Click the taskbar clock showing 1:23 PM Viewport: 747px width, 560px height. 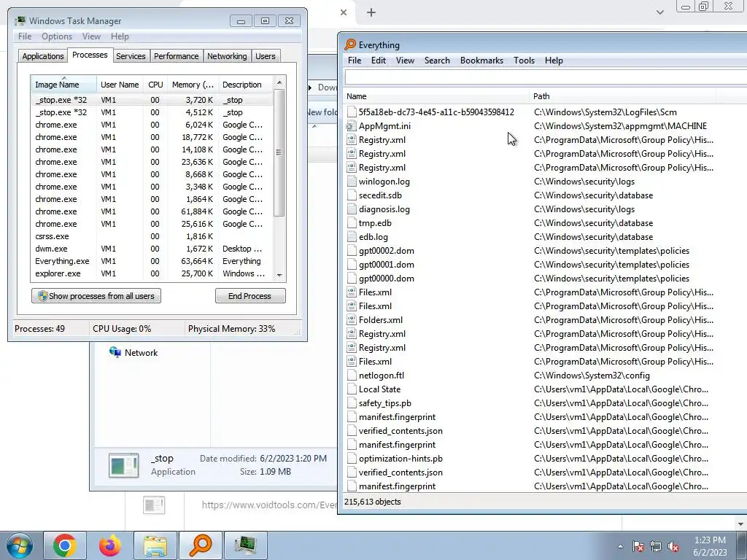tap(710, 546)
